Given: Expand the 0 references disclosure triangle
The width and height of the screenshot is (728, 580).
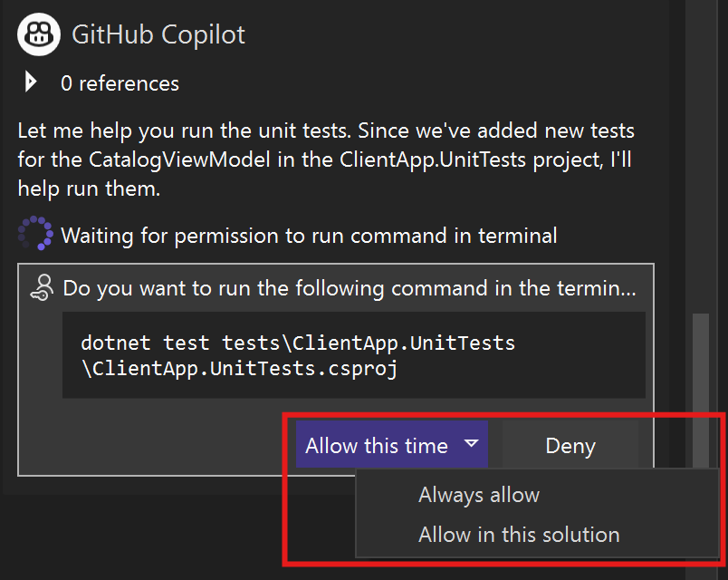Looking at the screenshot, I should [31, 83].
